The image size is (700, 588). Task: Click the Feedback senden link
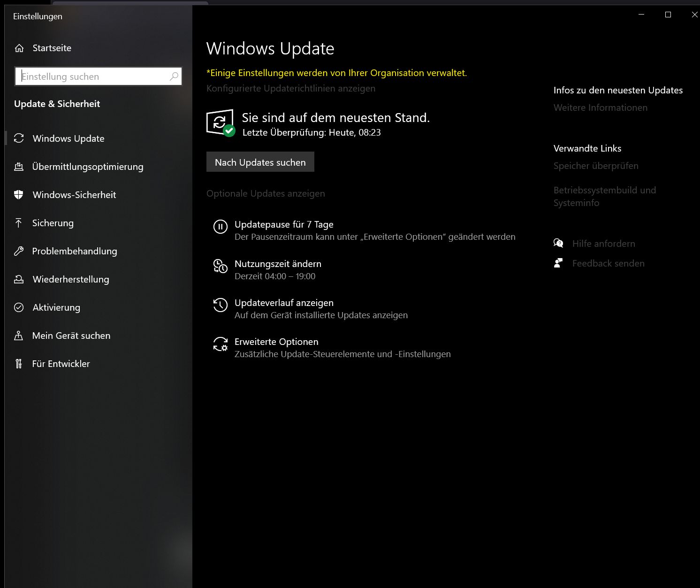coord(609,263)
